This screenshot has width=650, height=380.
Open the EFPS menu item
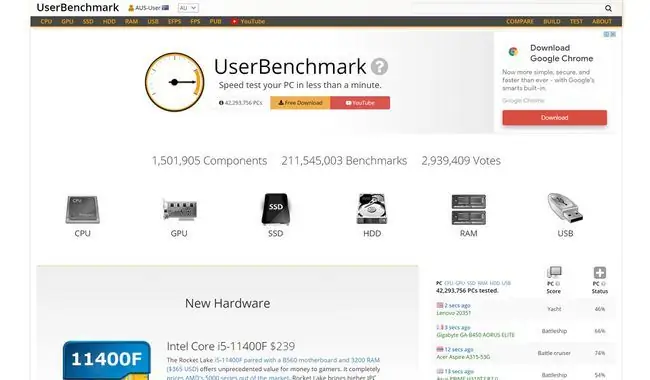pos(175,22)
